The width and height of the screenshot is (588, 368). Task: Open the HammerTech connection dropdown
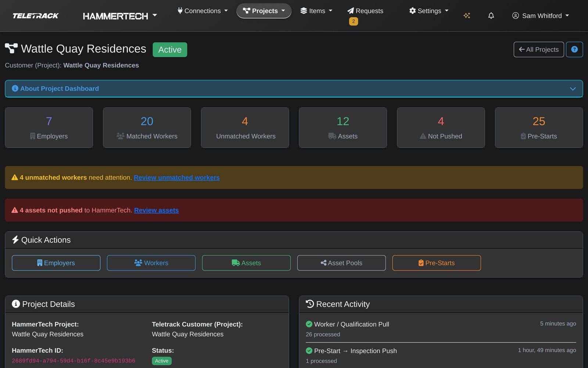pos(120,16)
